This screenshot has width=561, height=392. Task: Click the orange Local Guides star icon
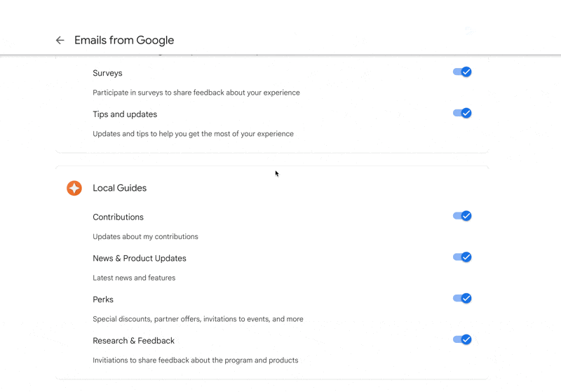(x=74, y=188)
